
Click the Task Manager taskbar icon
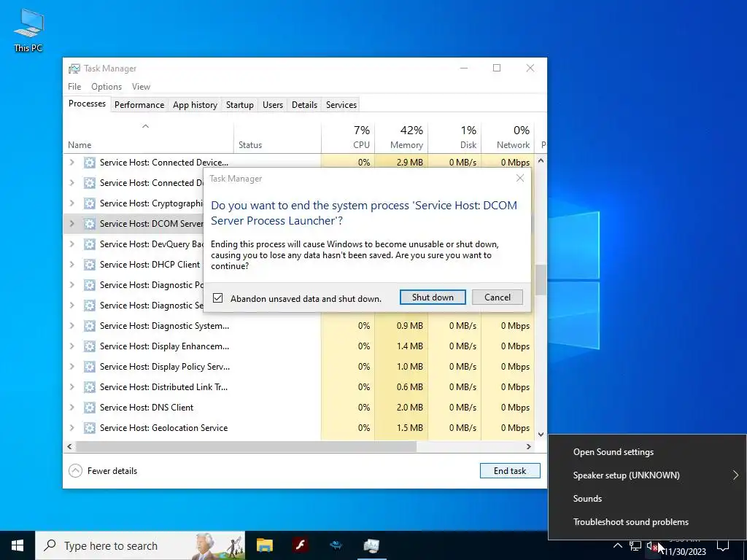coord(371,545)
